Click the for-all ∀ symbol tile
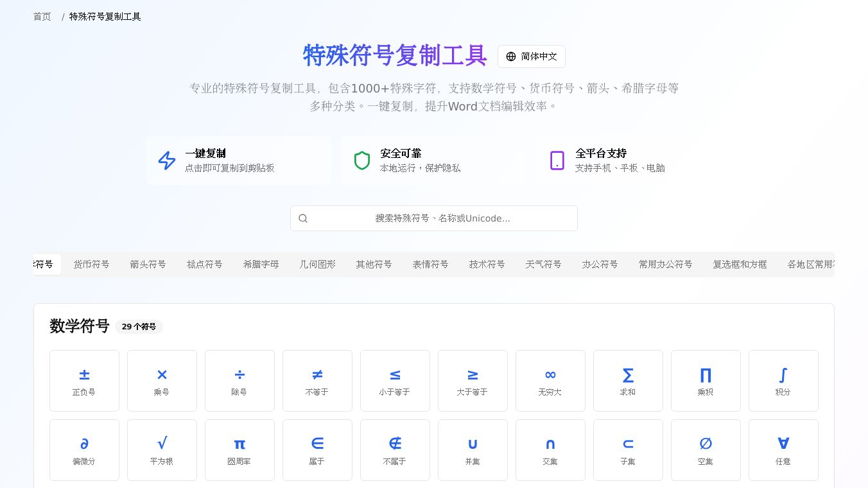The height and width of the screenshot is (488, 868). tap(783, 450)
